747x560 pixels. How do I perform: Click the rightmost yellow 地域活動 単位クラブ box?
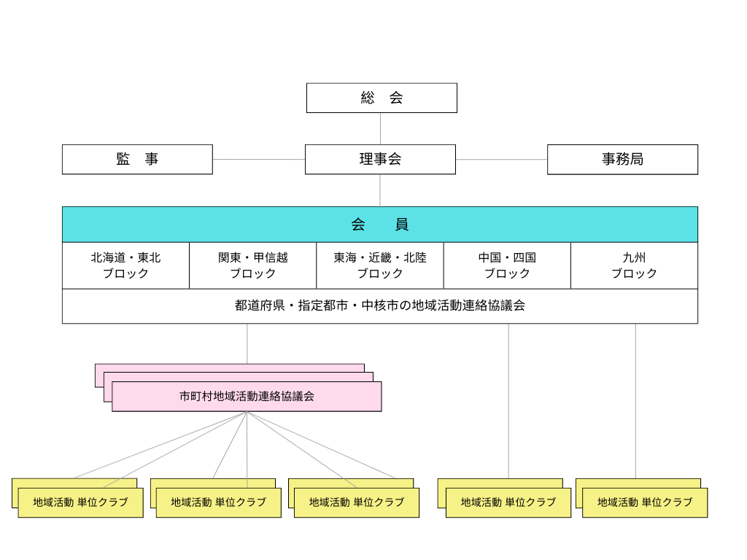[x=645, y=502]
